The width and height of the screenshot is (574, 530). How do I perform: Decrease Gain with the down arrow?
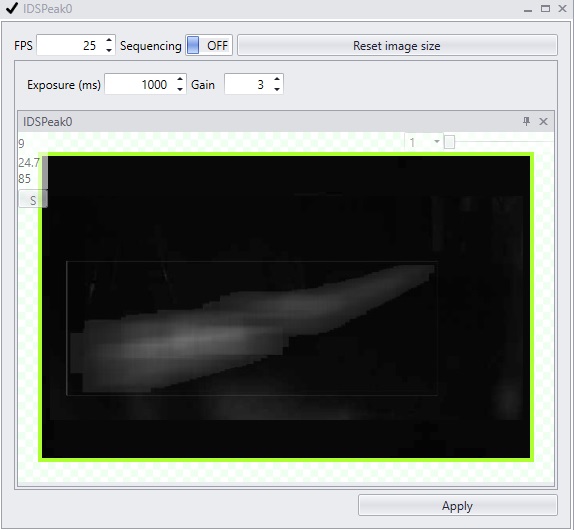click(x=277, y=89)
